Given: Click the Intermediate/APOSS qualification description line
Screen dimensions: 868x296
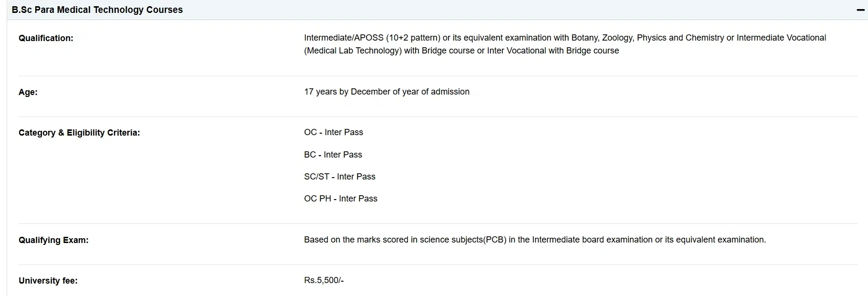Looking at the screenshot, I should [x=565, y=38].
